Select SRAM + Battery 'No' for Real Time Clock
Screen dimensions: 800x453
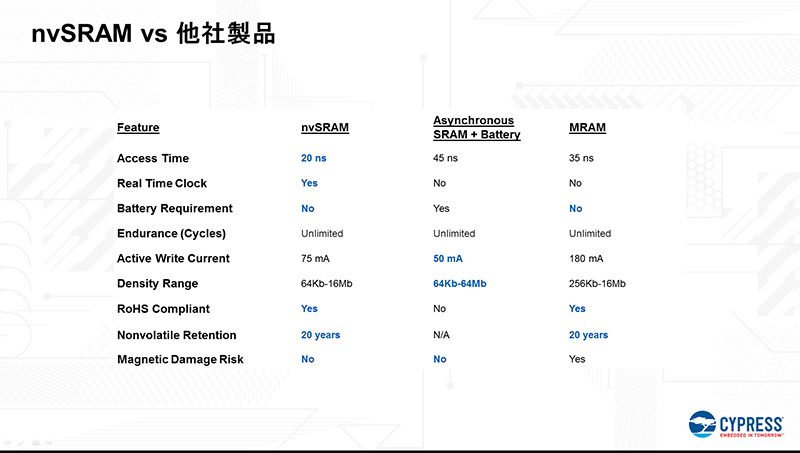click(x=439, y=183)
